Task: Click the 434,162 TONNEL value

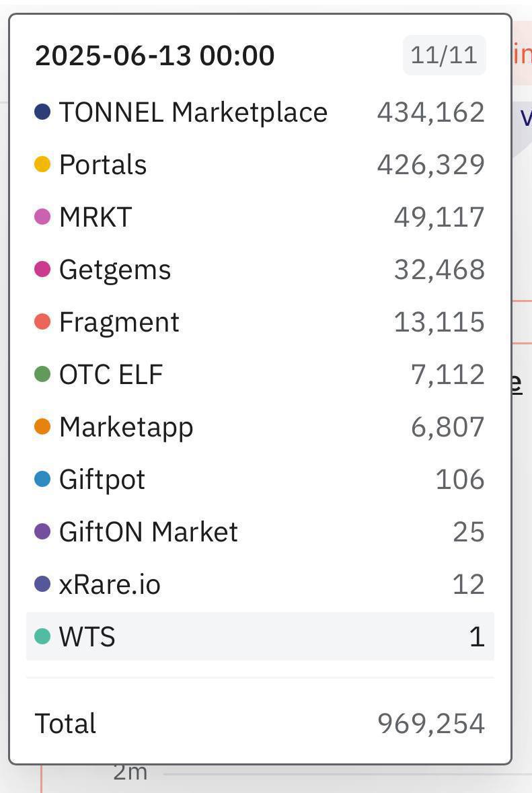Action: (x=431, y=112)
